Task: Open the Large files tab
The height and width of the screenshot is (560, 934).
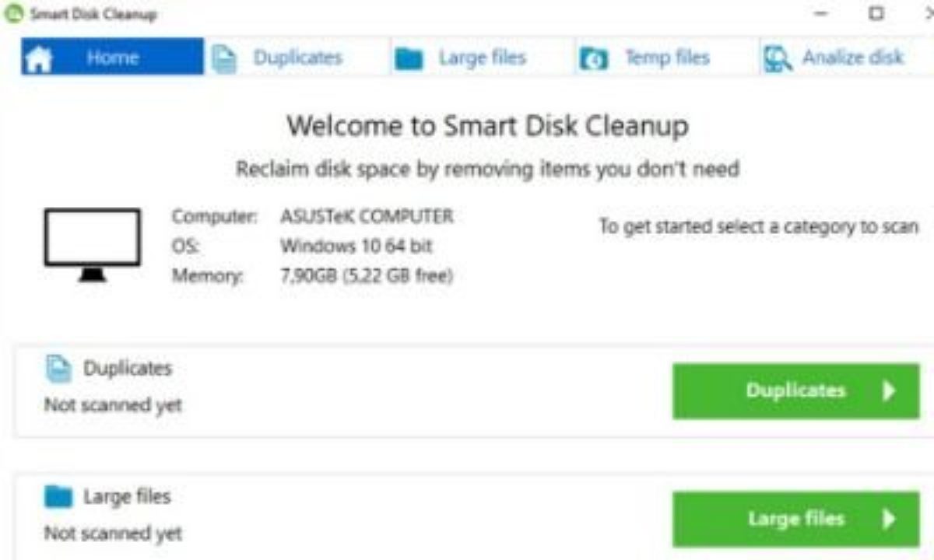Action: click(x=482, y=58)
